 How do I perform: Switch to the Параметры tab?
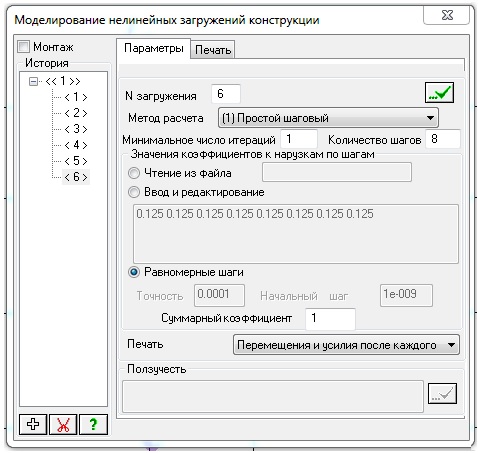[154, 48]
